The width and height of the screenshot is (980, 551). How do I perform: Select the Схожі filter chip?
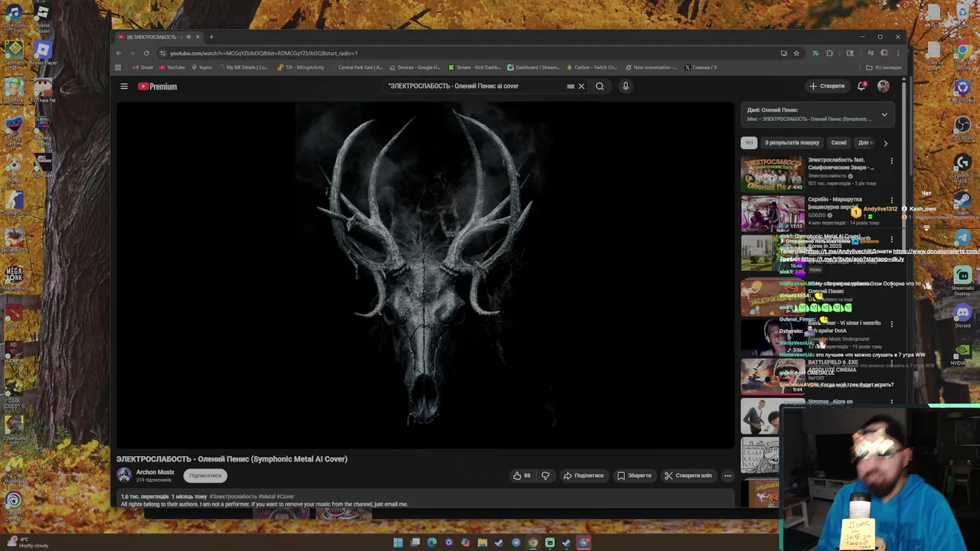[x=839, y=142]
